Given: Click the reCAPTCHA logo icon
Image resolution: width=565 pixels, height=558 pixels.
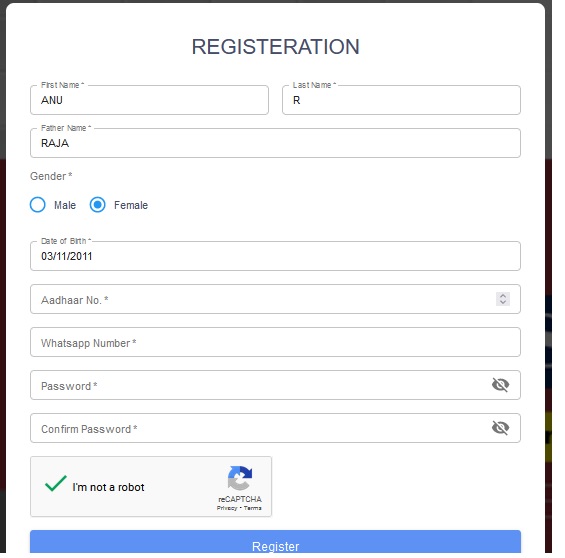Looking at the screenshot, I should (x=240, y=478).
